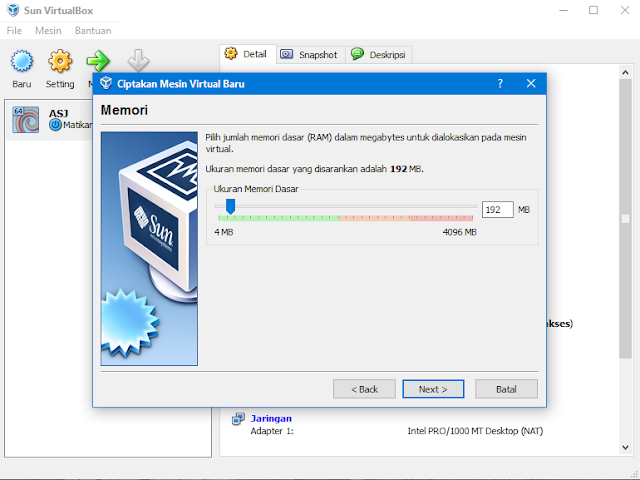Click the green zone of memory slider scale

(x=279, y=218)
